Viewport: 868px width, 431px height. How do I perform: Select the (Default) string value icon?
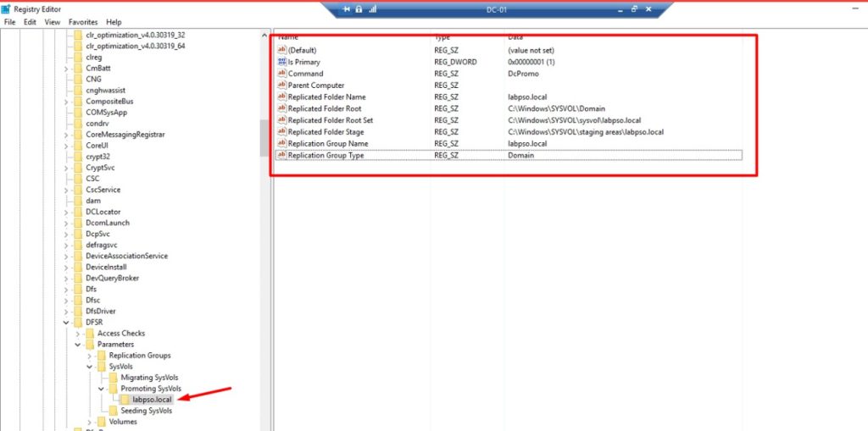(282, 51)
